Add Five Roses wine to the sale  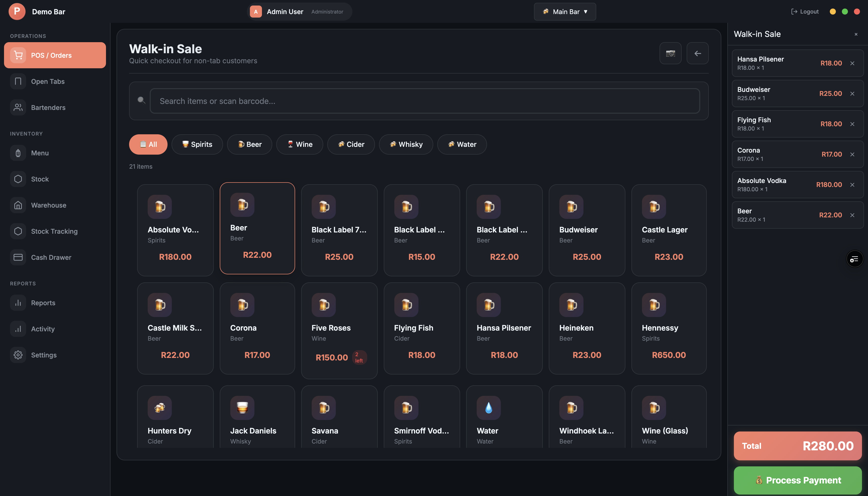(339, 330)
